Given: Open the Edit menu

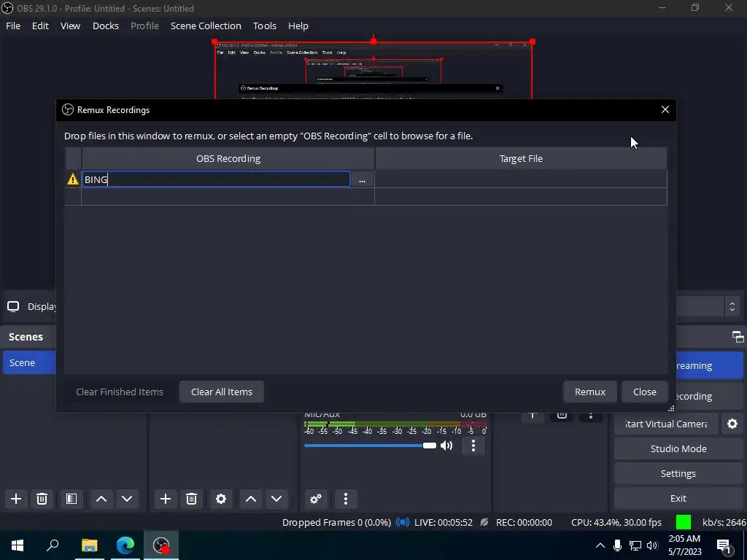Looking at the screenshot, I should (41, 26).
